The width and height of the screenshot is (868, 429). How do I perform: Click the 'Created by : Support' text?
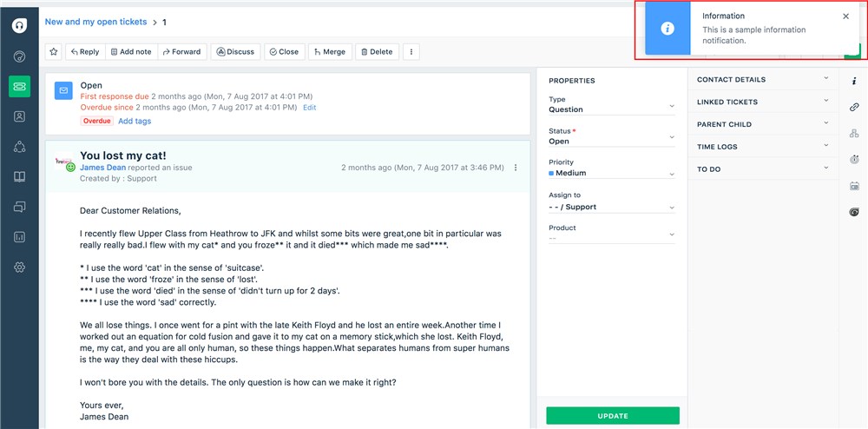[x=118, y=178]
